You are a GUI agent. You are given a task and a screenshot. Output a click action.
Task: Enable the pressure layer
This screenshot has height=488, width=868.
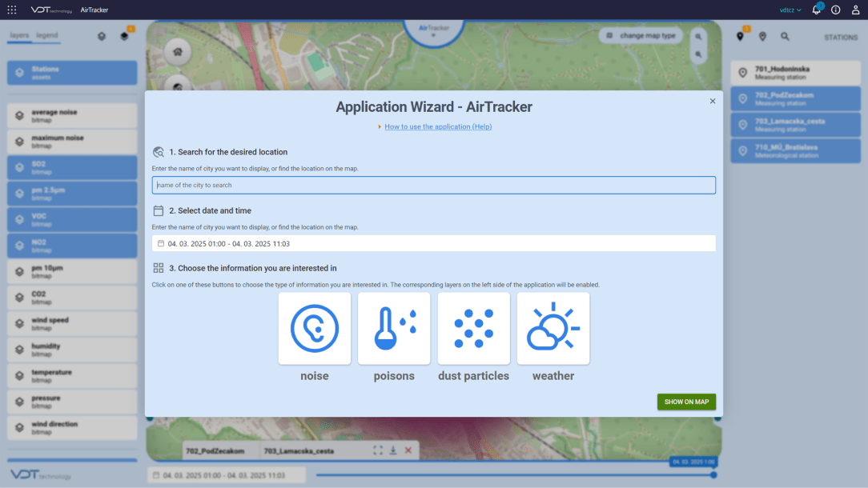[72, 402]
